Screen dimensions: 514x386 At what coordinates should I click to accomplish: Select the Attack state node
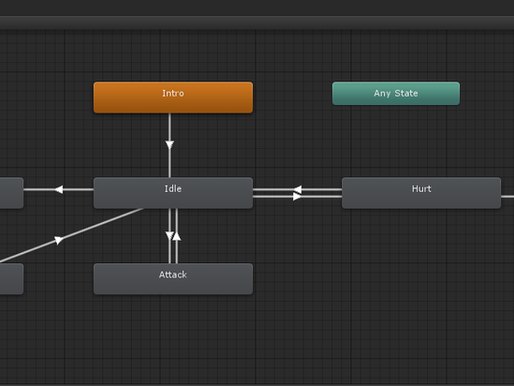(x=173, y=279)
